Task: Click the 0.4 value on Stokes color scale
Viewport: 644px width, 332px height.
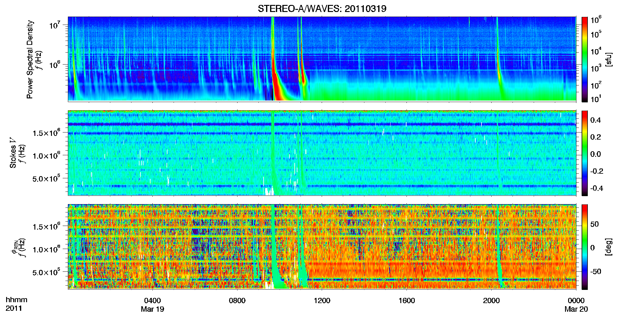Action: click(x=595, y=120)
